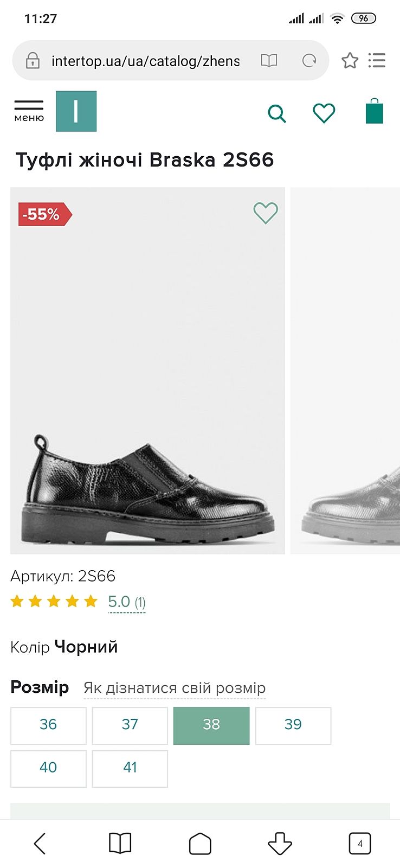Tap the address bar URL
This screenshot has width=400, height=868.
coord(145,61)
